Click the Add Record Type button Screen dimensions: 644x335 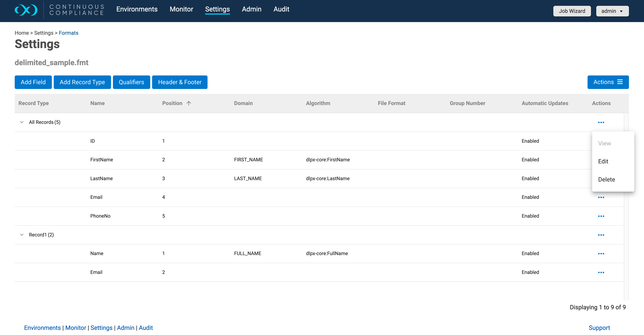[x=82, y=82]
